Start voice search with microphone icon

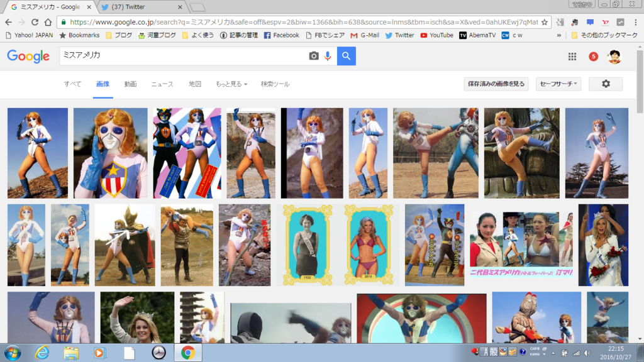[327, 56]
